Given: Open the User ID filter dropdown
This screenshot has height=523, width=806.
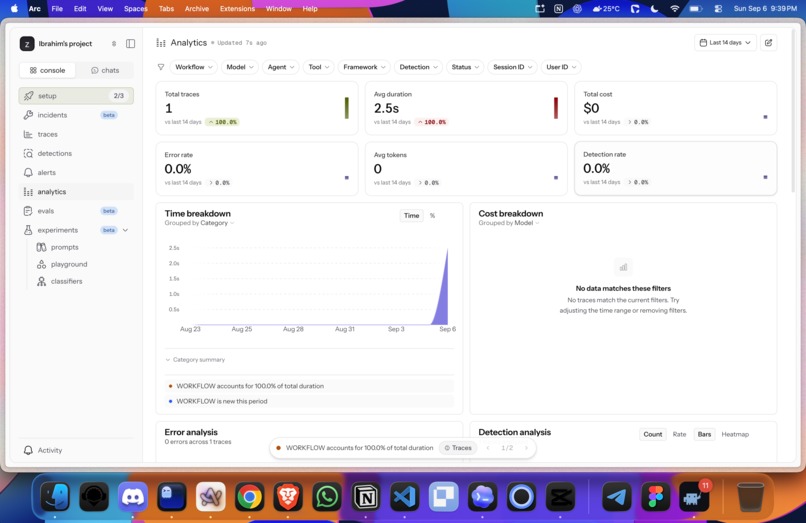Looking at the screenshot, I should 561,67.
